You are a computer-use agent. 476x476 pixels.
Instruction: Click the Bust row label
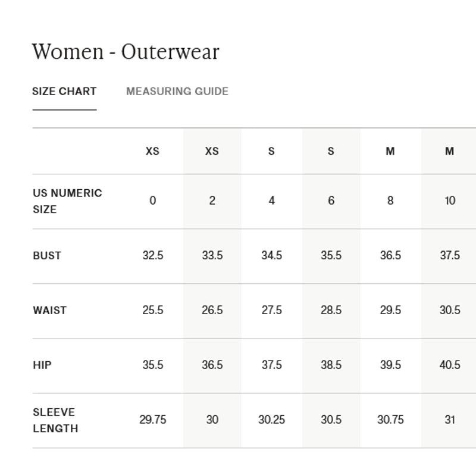click(47, 256)
